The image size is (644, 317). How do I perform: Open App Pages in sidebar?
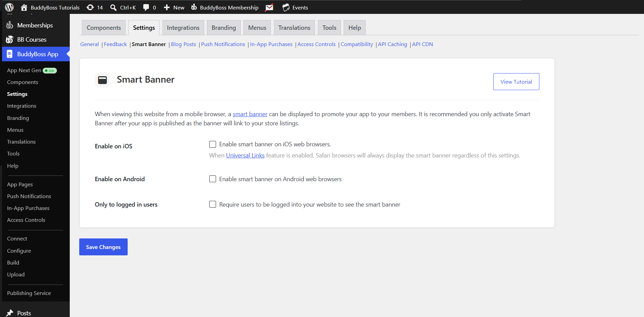coord(20,185)
